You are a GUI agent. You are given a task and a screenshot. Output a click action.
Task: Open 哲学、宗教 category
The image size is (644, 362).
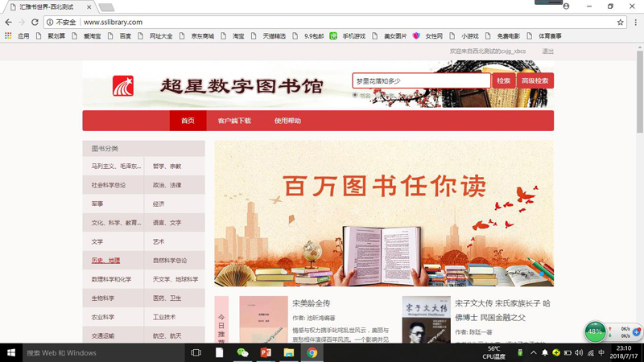(167, 167)
